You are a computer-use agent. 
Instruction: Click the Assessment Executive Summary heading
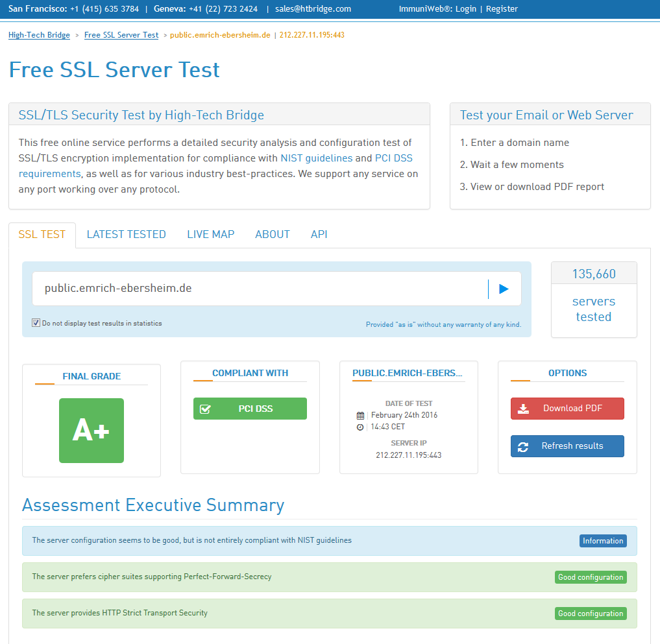pyautogui.click(x=153, y=505)
